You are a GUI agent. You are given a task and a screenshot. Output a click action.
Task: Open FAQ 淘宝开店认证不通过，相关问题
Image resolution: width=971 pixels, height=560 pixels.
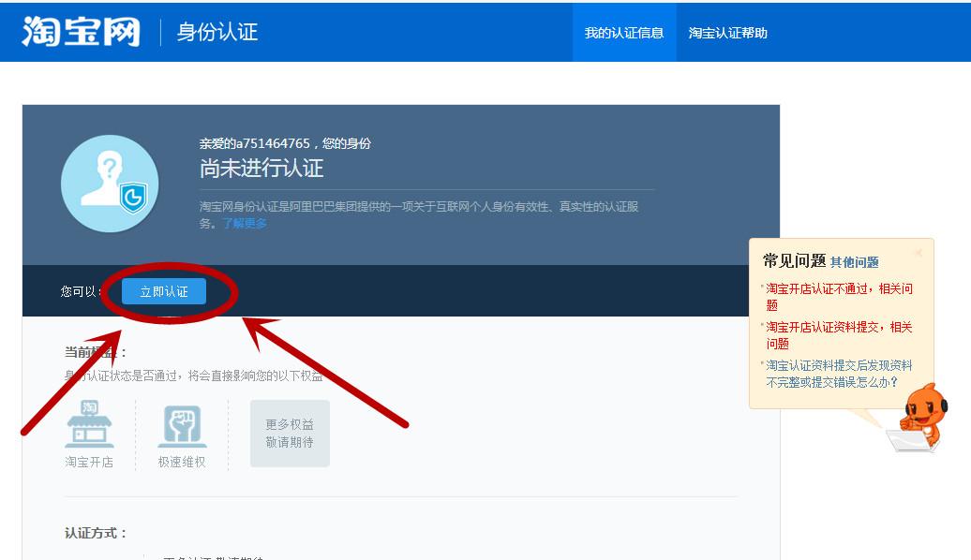[x=839, y=297]
